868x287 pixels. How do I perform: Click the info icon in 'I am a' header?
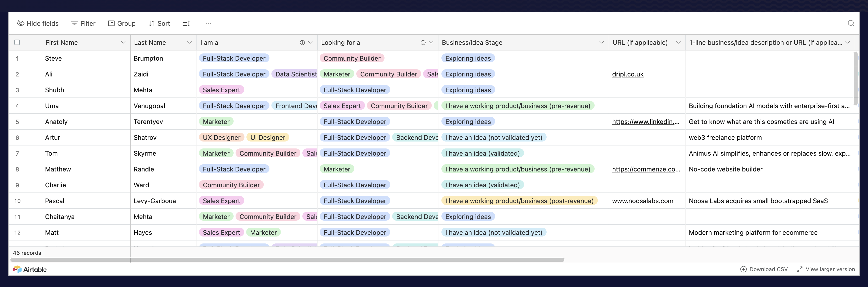[x=302, y=43]
